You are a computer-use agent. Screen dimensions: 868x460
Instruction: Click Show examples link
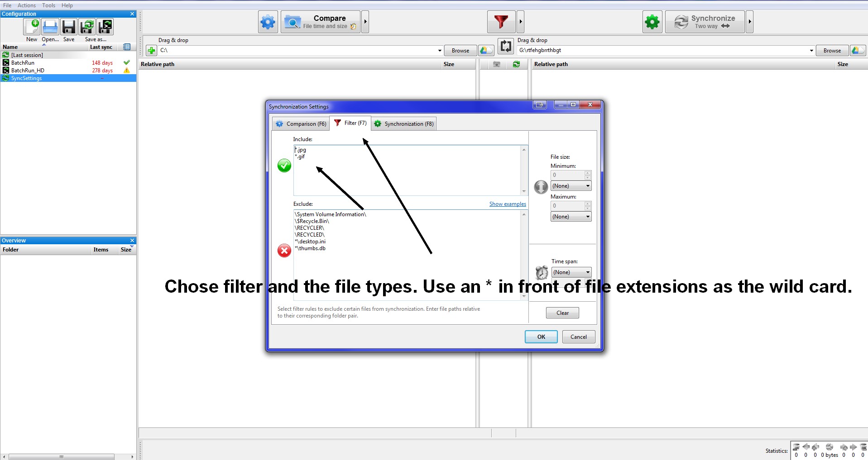(x=508, y=204)
